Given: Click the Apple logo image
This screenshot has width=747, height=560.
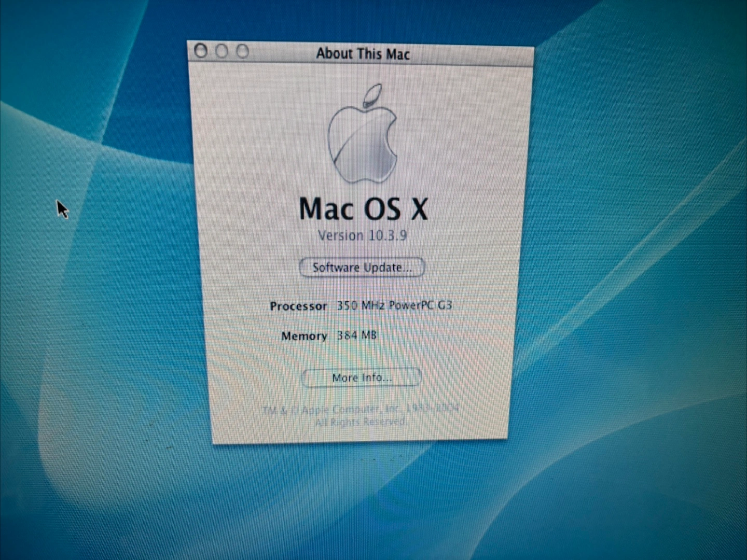Looking at the screenshot, I should pos(363,134).
